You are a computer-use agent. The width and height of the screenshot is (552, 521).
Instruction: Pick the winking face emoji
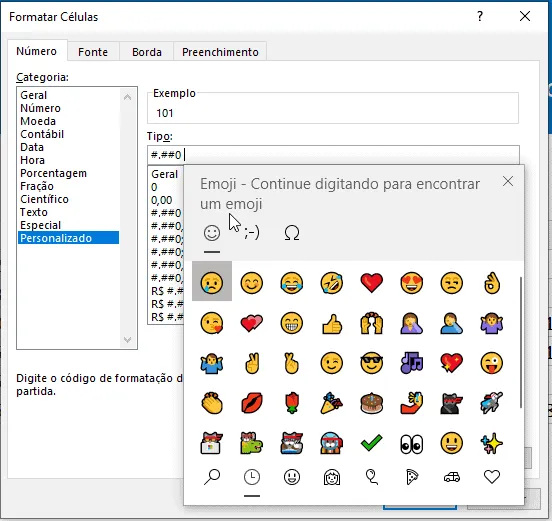tap(332, 363)
